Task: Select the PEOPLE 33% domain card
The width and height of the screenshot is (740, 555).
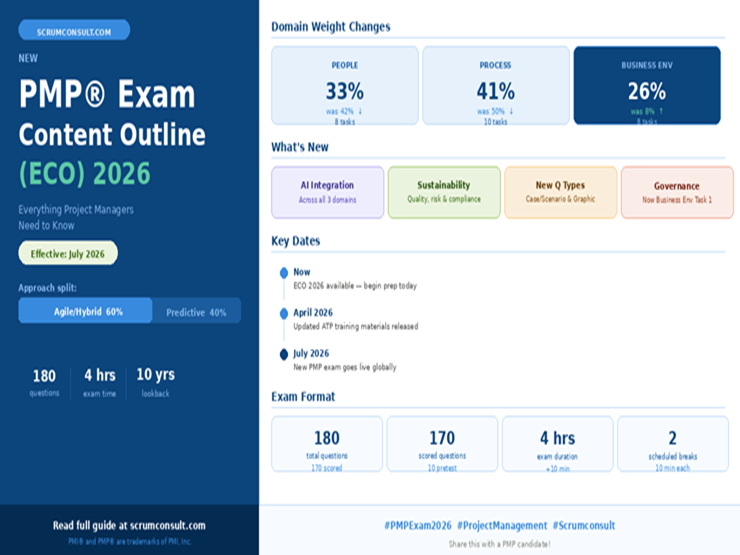Action: [x=345, y=85]
